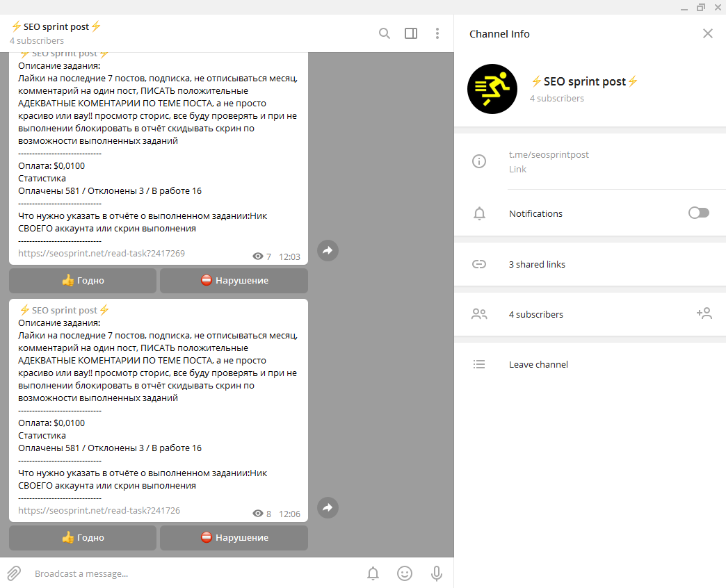Click the bell icon next to Notifications
The image size is (726, 588).
pyautogui.click(x=479, y=213)
